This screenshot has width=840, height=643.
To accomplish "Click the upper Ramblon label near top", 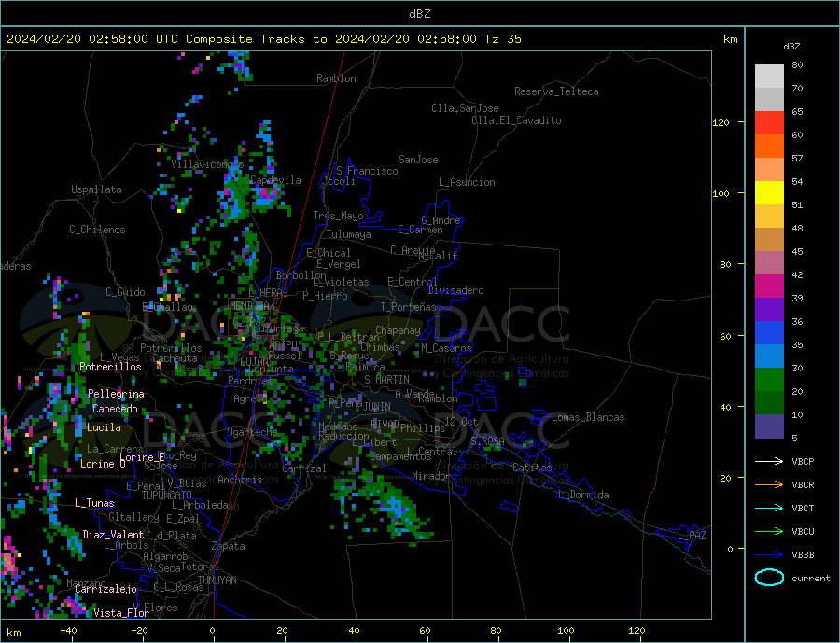I will 336,78.
